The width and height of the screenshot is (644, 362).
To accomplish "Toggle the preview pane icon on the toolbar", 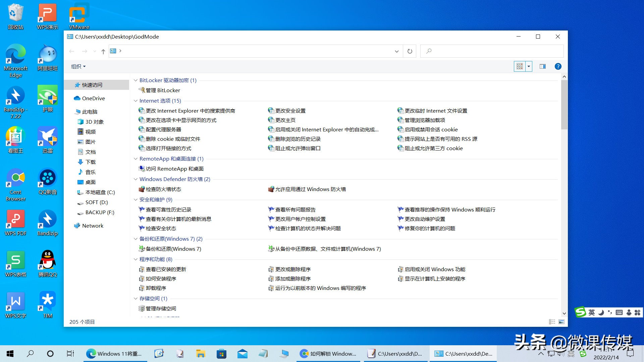I will tap(542, 66).
